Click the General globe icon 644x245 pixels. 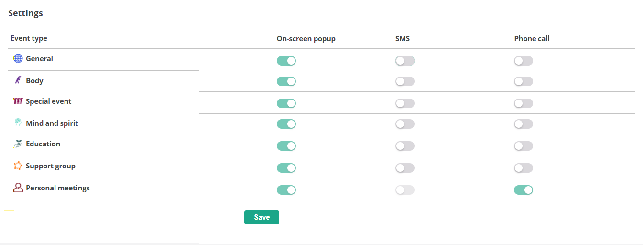(18, 59)
